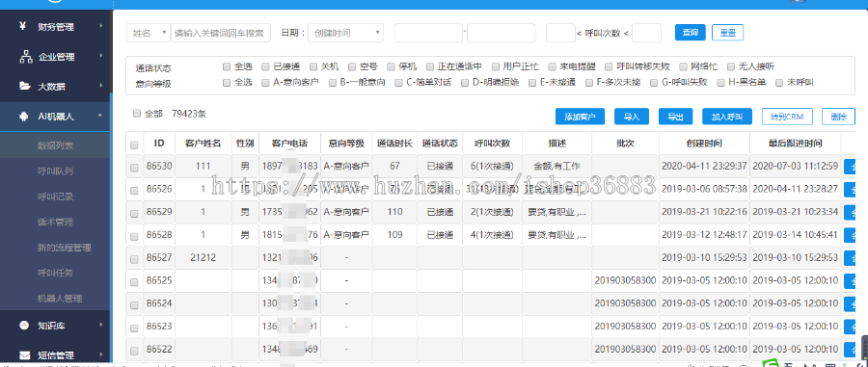This screenshot has width=868, height=367.
Task: Check the H-黑名单 filter checkbox
Action: coord(720,83)
